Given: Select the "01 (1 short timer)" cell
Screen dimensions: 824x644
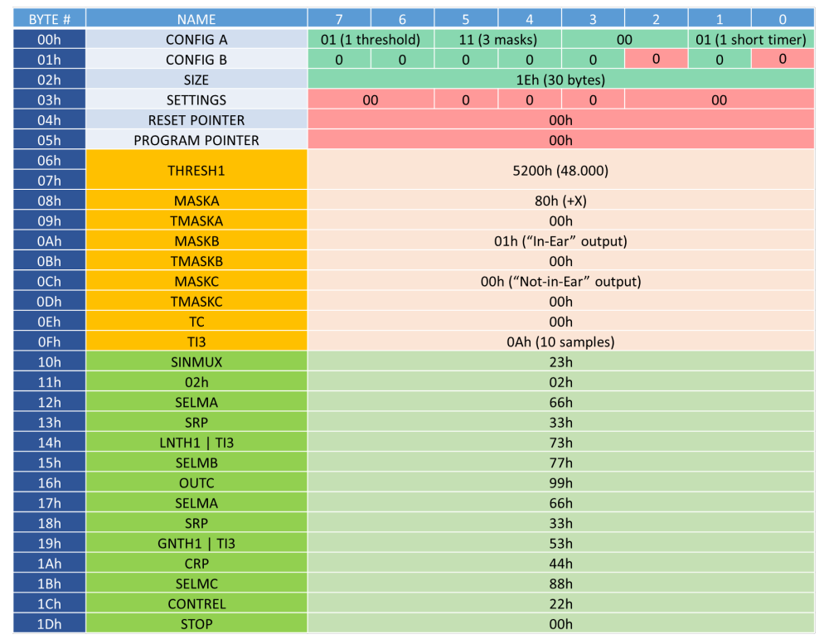Looking at the screenshot, I should (x=750, y=40).
